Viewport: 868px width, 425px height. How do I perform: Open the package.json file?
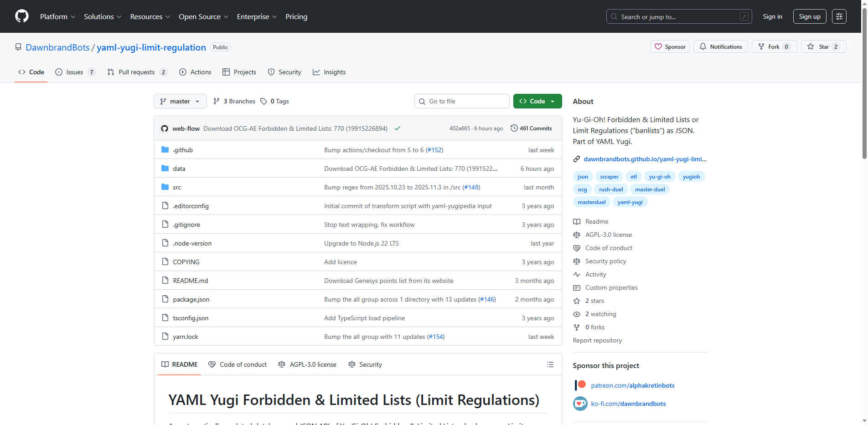[x=191, y=299]
